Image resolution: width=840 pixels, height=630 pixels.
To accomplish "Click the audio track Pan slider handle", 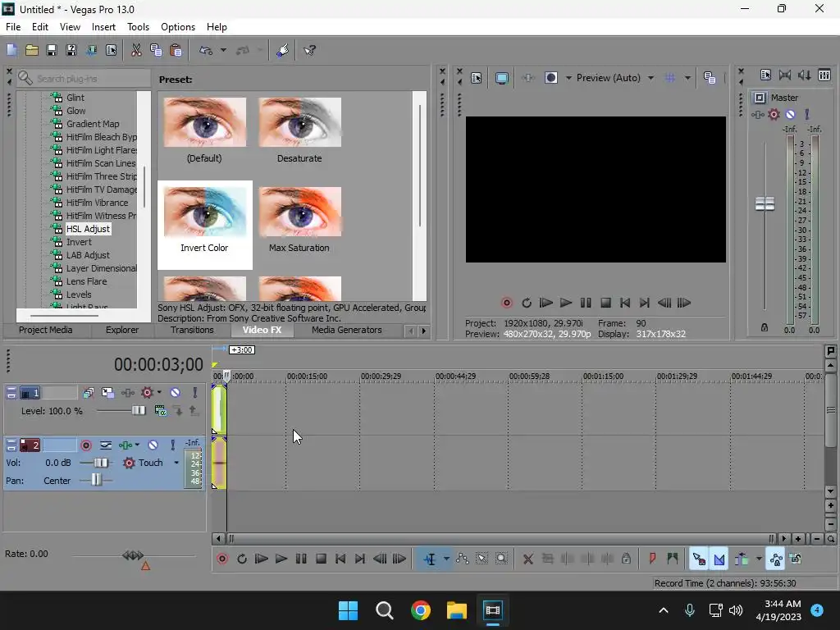I will (x=96, y=480).
